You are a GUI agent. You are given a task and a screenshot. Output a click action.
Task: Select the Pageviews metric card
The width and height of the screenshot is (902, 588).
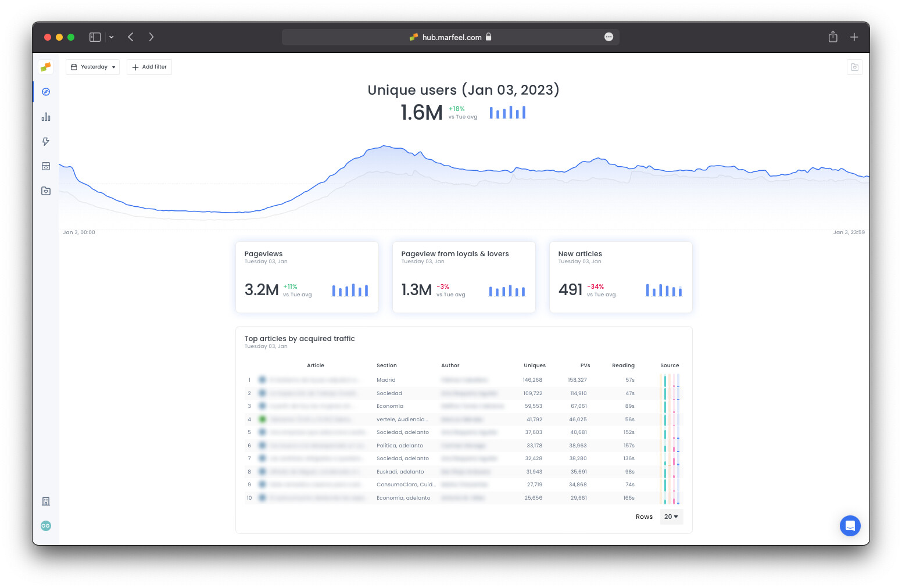coord(307,277)
